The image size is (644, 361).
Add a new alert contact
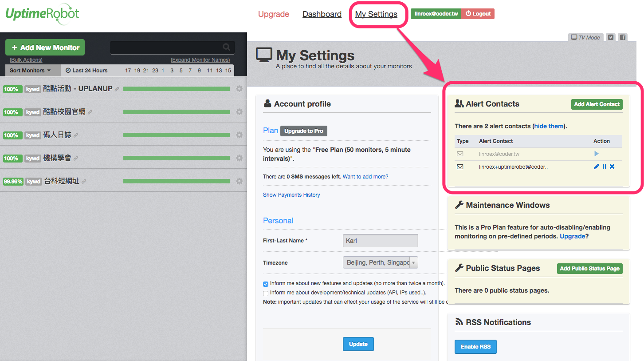tap(597, 104)
